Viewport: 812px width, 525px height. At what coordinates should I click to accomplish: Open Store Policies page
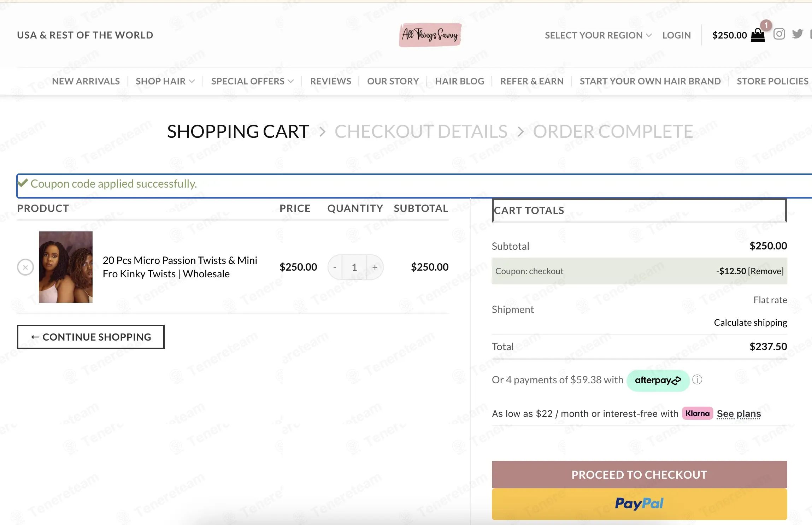point(772,81)
